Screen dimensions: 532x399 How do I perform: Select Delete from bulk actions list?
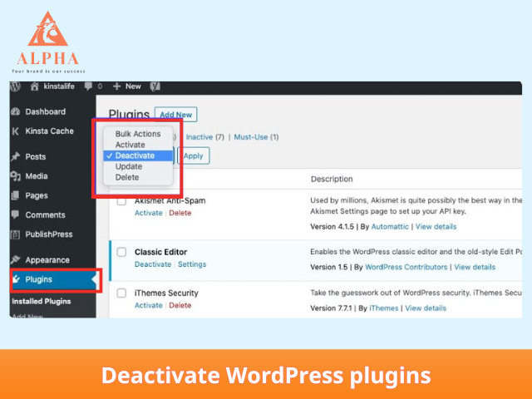click(x=127, y=177)
